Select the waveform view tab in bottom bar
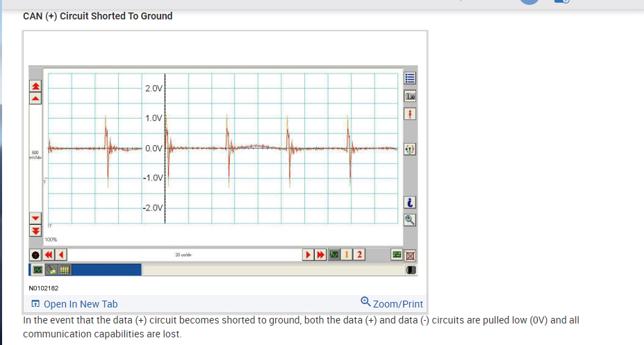 38,270
